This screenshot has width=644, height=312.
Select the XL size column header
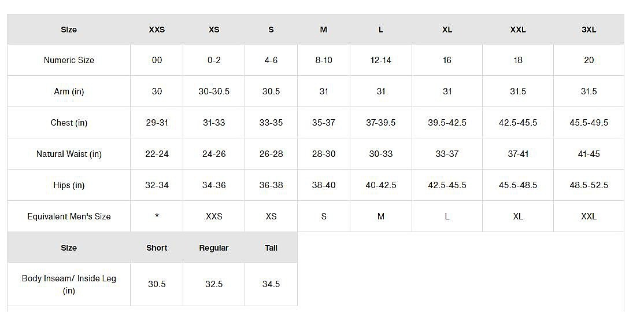pos(447,30)
